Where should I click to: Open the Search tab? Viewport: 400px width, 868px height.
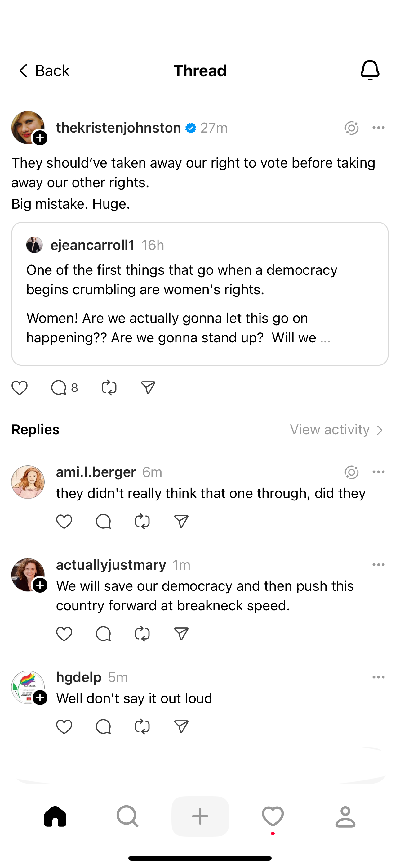[x=128, y=816]
